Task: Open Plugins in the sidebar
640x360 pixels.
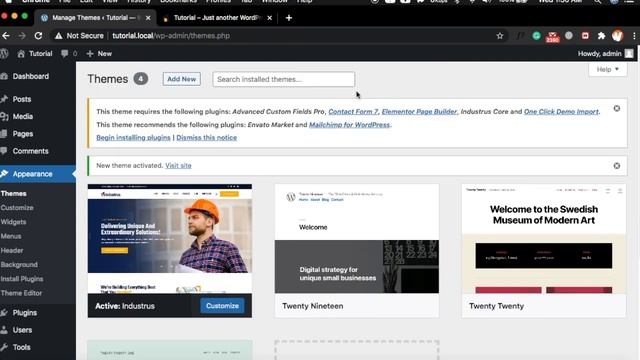Action: [24, 313]
